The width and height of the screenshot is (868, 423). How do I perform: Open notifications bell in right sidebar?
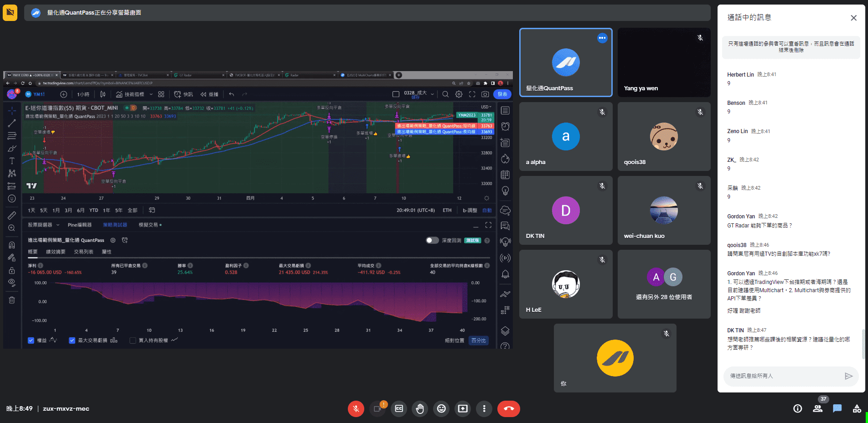[x=505, y=274]
